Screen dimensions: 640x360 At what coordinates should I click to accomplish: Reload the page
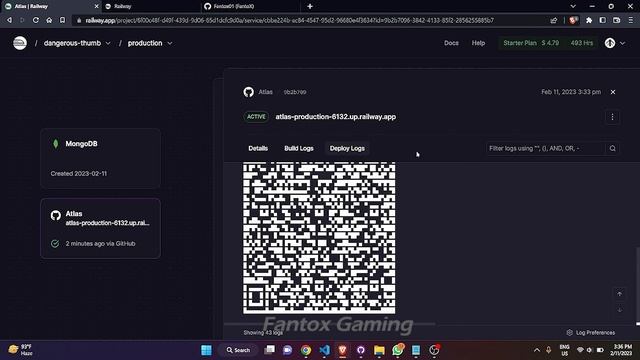click(x=36, y=20)
